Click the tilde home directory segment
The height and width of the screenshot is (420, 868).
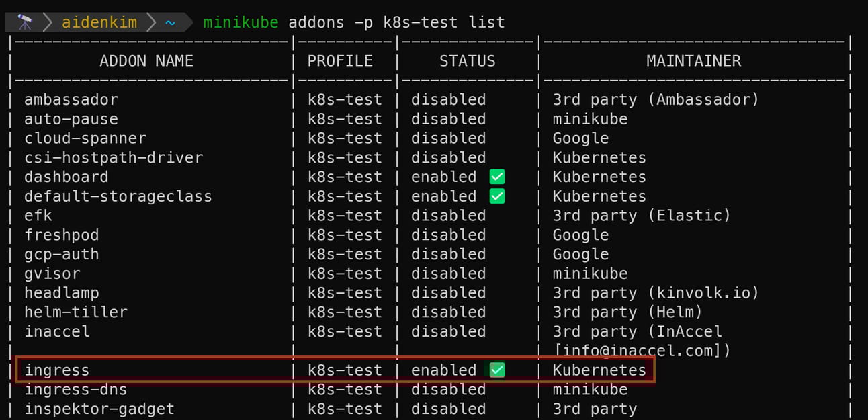click(170, 23)
